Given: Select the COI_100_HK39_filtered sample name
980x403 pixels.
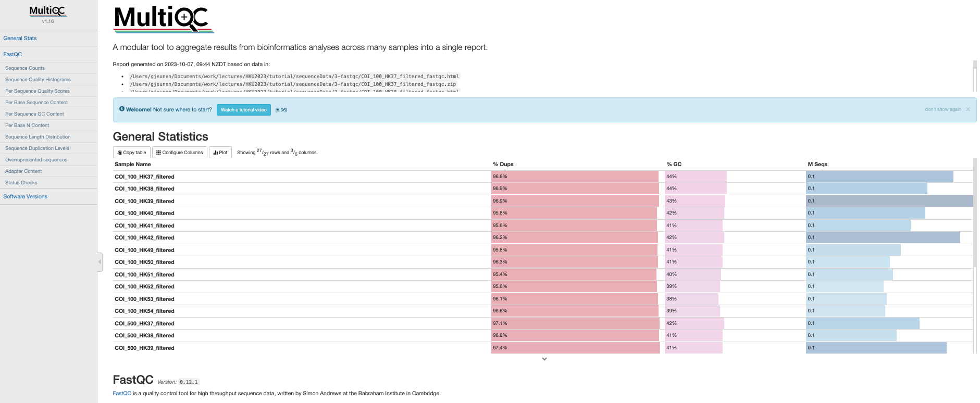Looking at the screenshot, I should coord(144,201).
